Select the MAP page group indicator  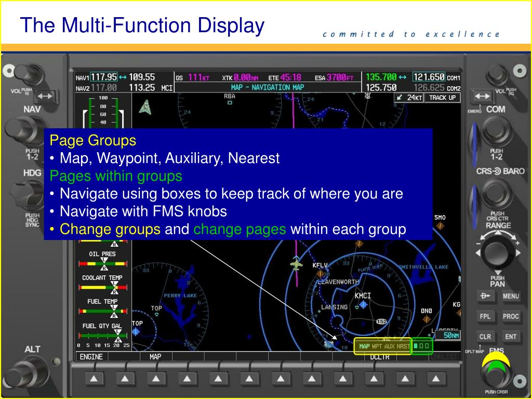pyautogui.click(x=364, y=347)
